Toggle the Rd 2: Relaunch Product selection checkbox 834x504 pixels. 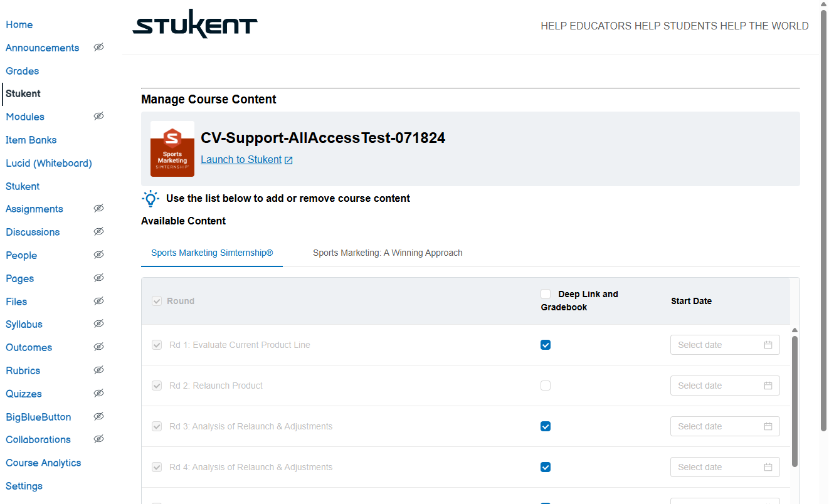tap(157, 386)
